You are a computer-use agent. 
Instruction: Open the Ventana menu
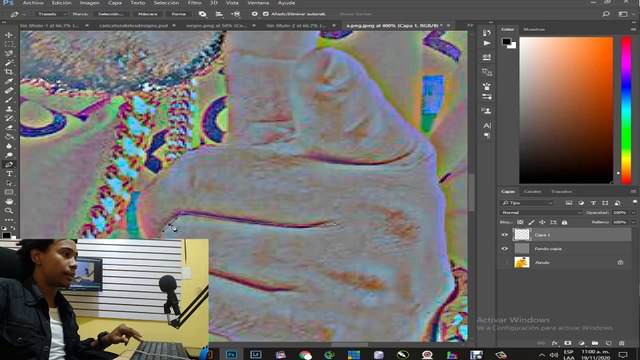pos(258,3)
